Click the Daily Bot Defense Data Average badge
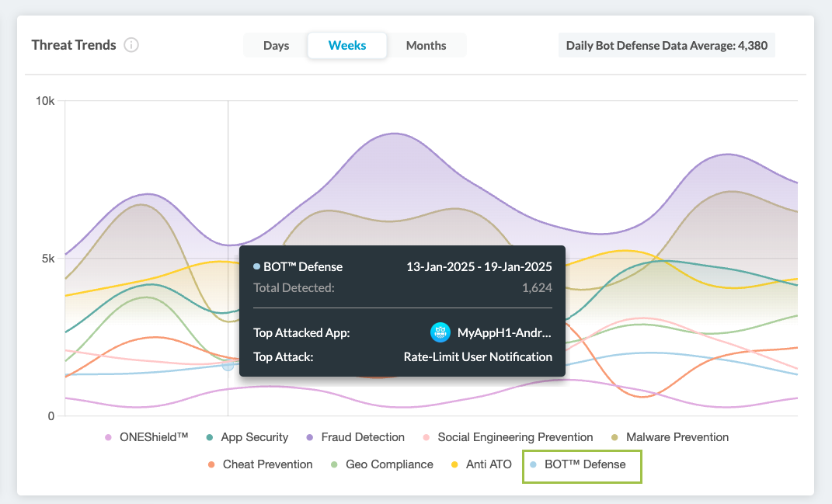 [667, 45]
